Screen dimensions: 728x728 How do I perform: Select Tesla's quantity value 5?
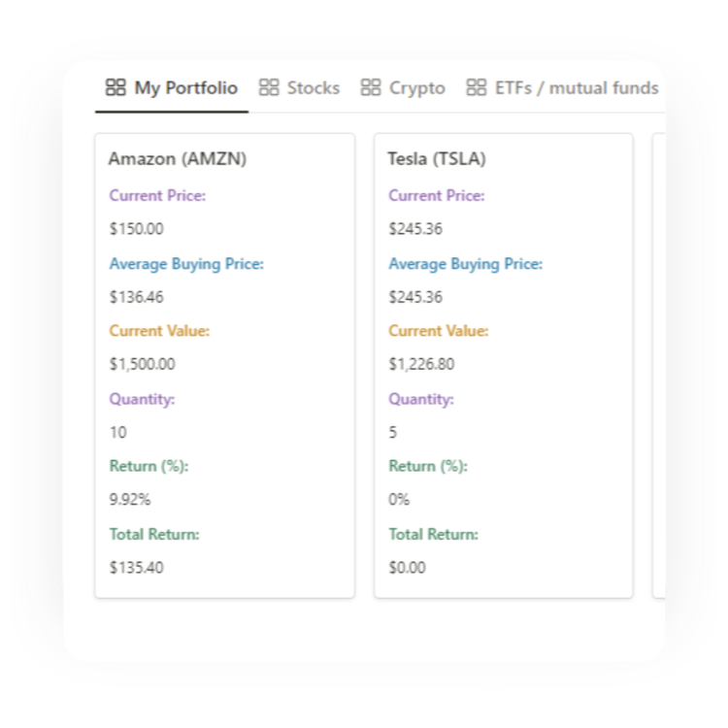393,432
